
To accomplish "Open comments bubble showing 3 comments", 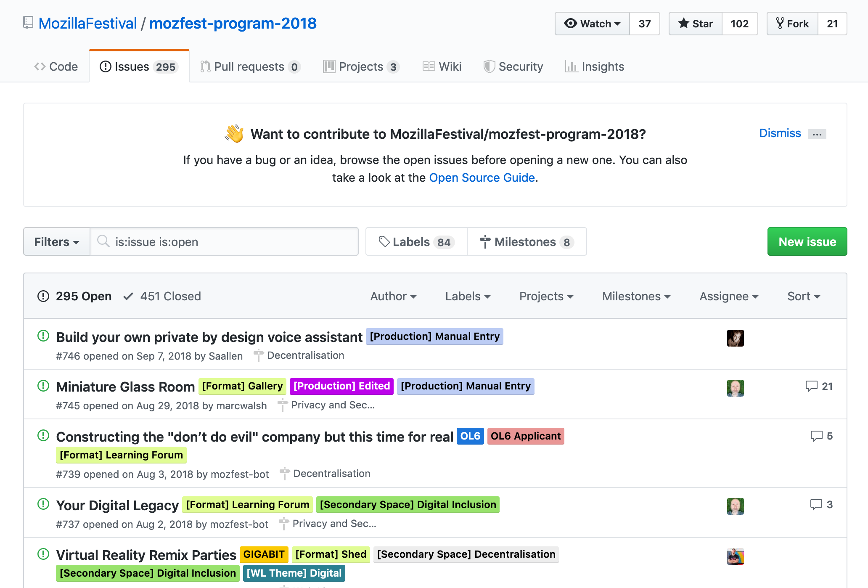I will 821,504.
